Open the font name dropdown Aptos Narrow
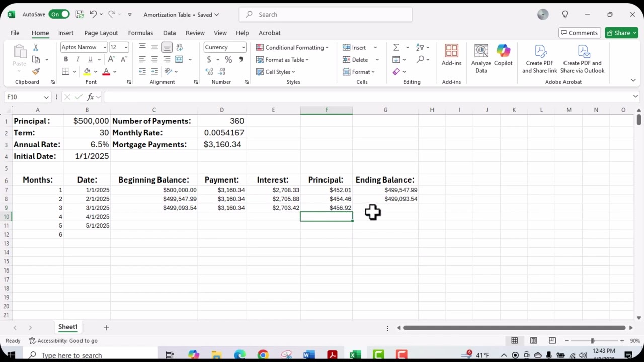644x362 pixels. pyautogui.click(x=105, y=47)
